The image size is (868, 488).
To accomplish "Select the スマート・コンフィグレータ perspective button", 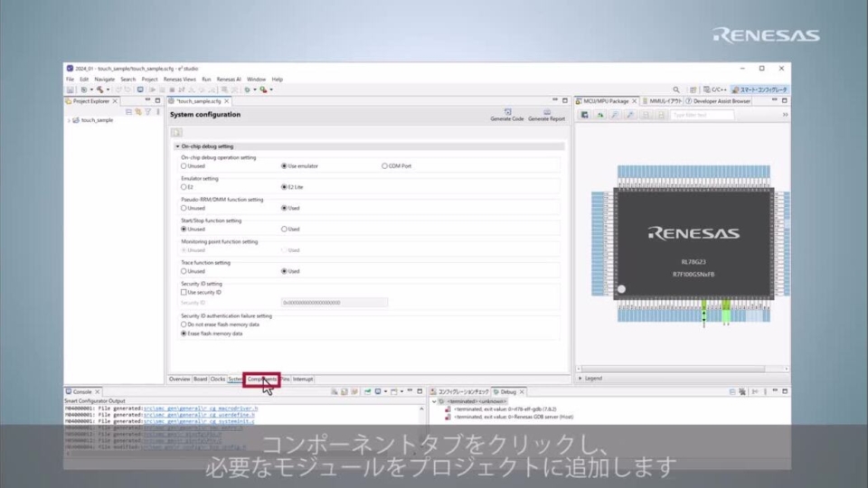I will point(759,89).
